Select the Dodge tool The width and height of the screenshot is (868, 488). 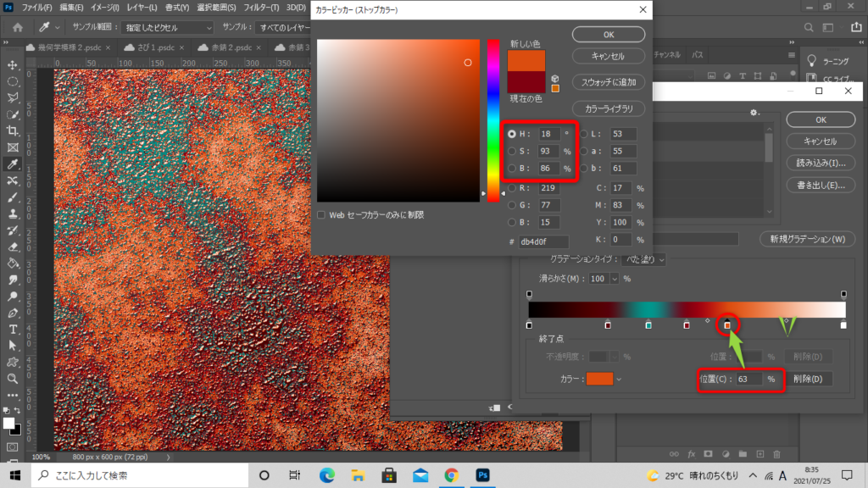coord(12,297)
